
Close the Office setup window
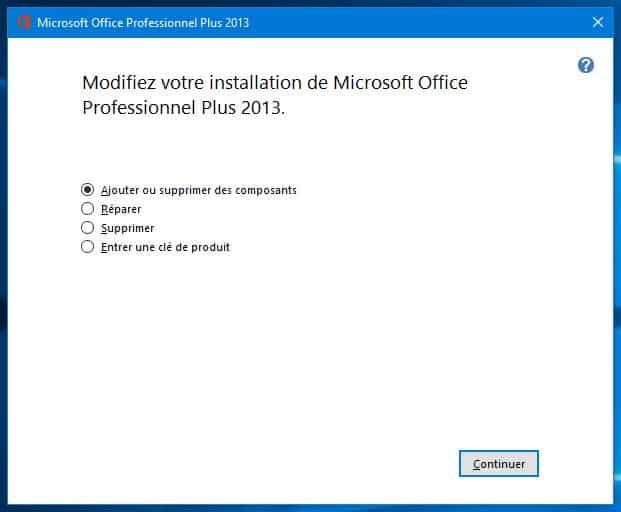pyautogui.click(x=597, y=22)
